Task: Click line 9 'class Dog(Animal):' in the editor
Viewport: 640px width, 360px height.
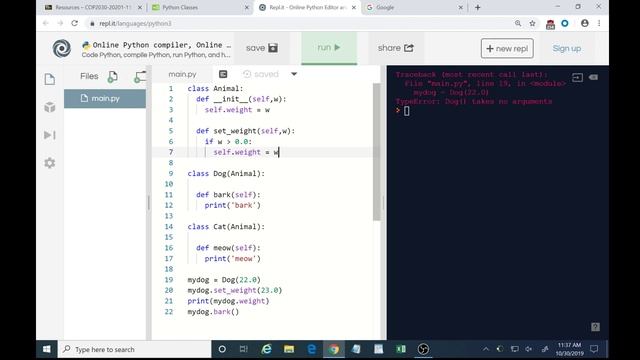Action: coord(226,173)
